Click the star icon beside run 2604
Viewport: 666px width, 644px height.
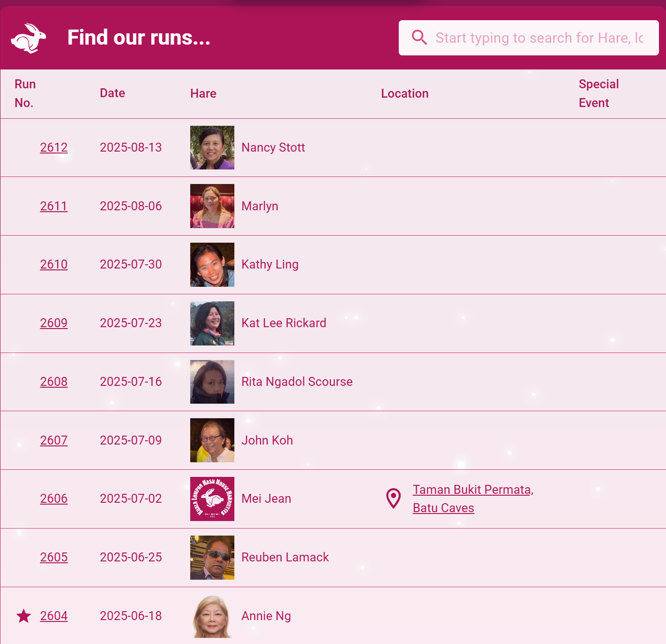[23, 616]
